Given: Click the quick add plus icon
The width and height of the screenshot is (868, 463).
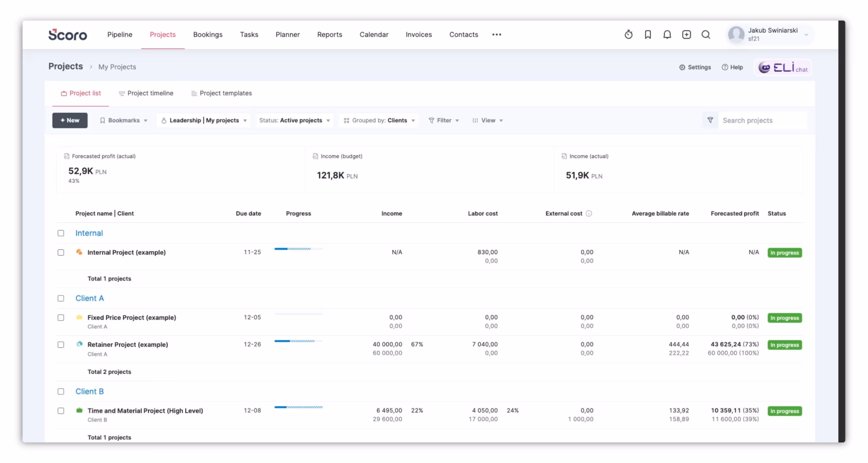Looking at the screenshot, I should click(x=686, y=35).
